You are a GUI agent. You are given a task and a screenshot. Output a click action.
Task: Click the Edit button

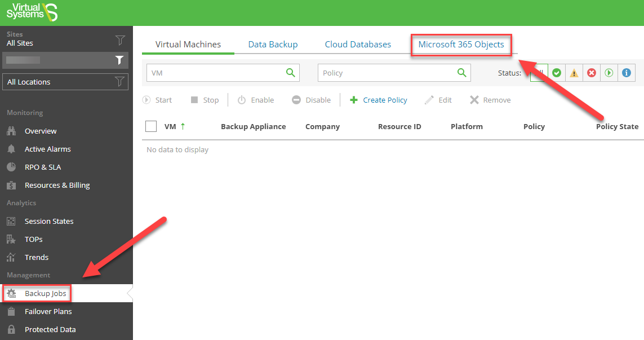[438, 100]
